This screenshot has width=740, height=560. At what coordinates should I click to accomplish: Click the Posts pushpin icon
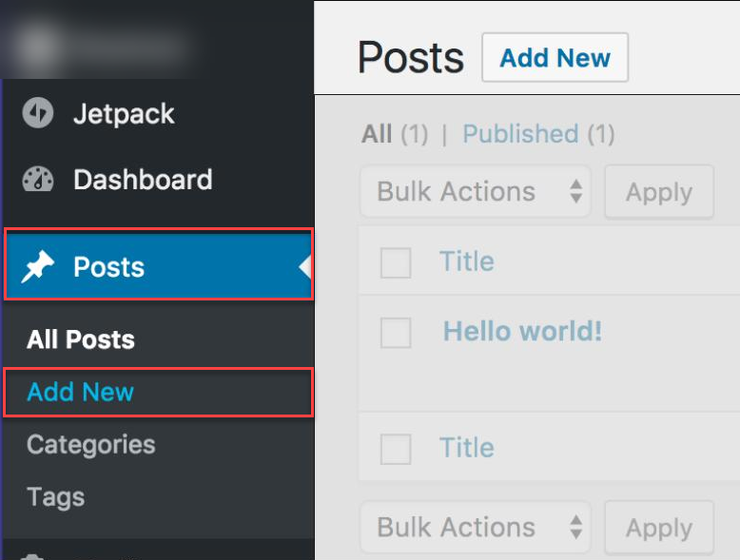pos(38,266)
